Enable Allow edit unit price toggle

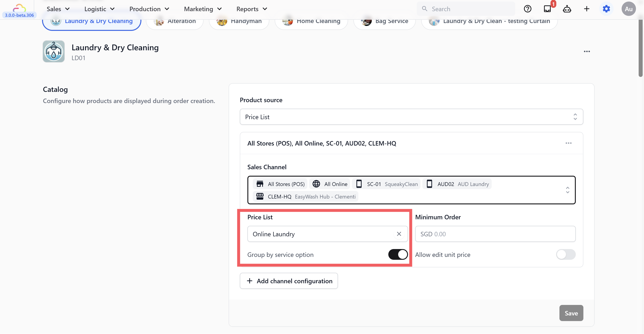tap(566, 255)
